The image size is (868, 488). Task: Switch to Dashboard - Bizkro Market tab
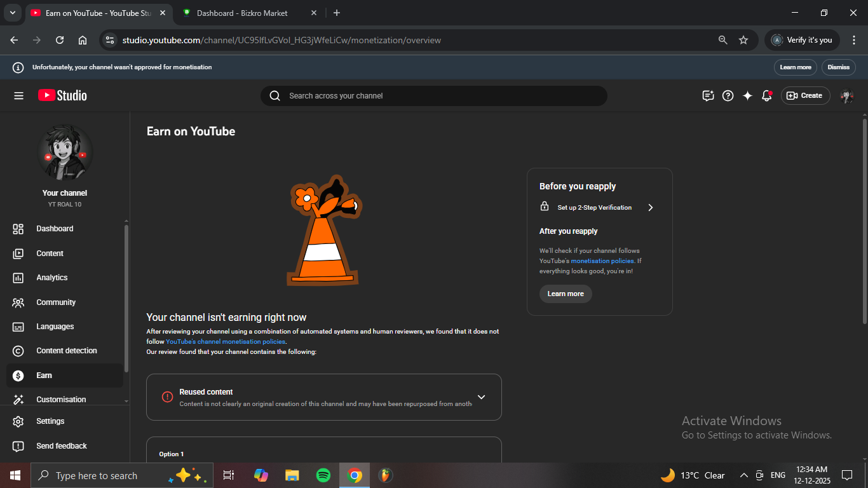(x=241, y=13)
